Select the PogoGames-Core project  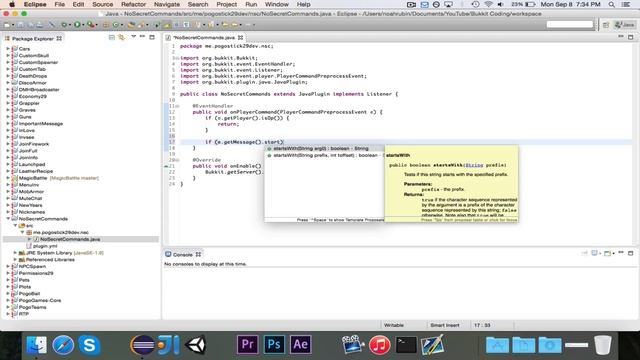click(x=40, y=300)
